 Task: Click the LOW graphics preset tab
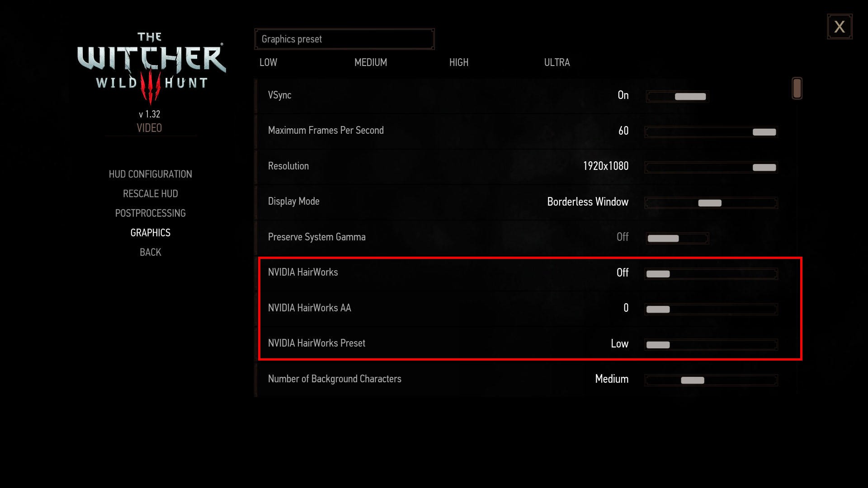[x=269, y=62]
